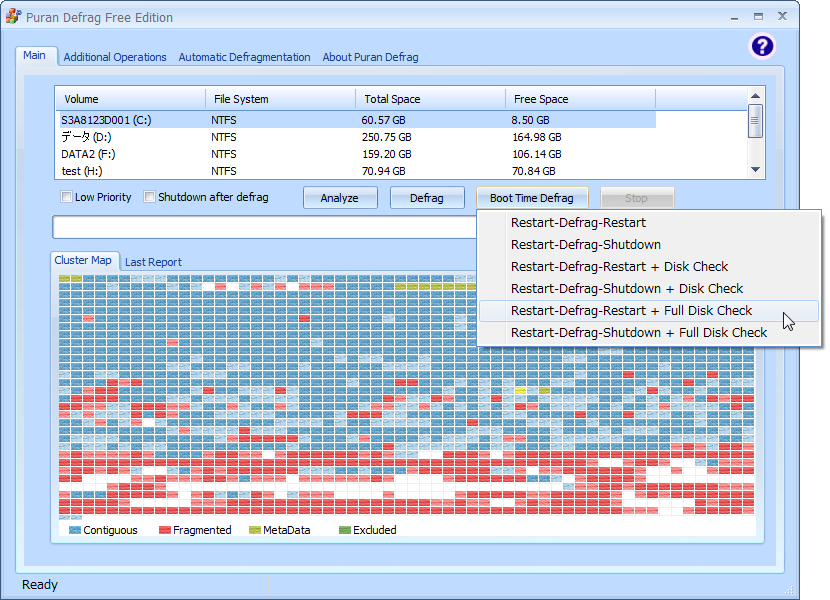Open the About Puran Defrag tab
Viewport: 830px width, 600px height.
(371, 57)
